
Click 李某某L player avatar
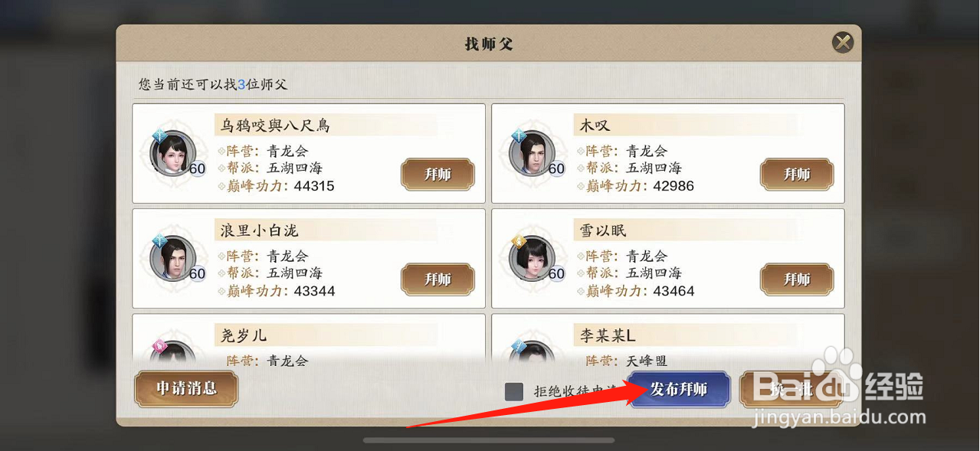pos(532,354)
